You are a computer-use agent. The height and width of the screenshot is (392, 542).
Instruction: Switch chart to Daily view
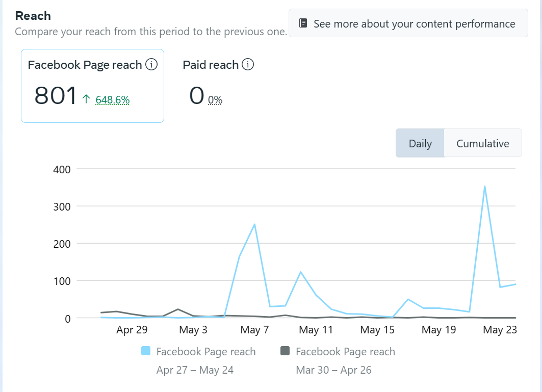tap(420, 143)
